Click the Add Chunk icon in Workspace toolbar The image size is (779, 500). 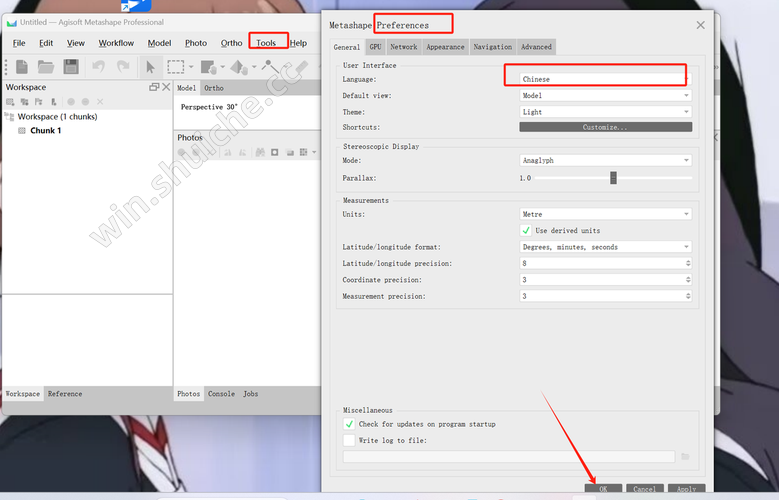(x=10, y=101)
